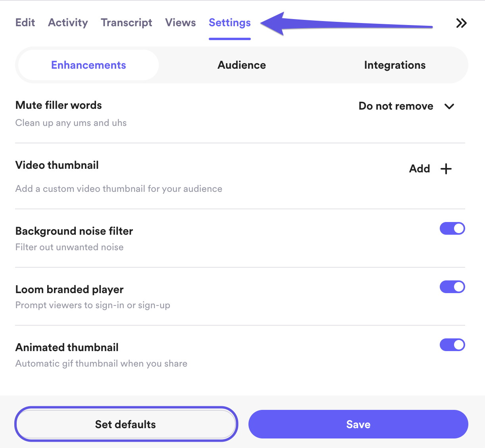The width and height of the screenshot is (485, 448).
Task: Select the Views tab
Action: [180, 23]
